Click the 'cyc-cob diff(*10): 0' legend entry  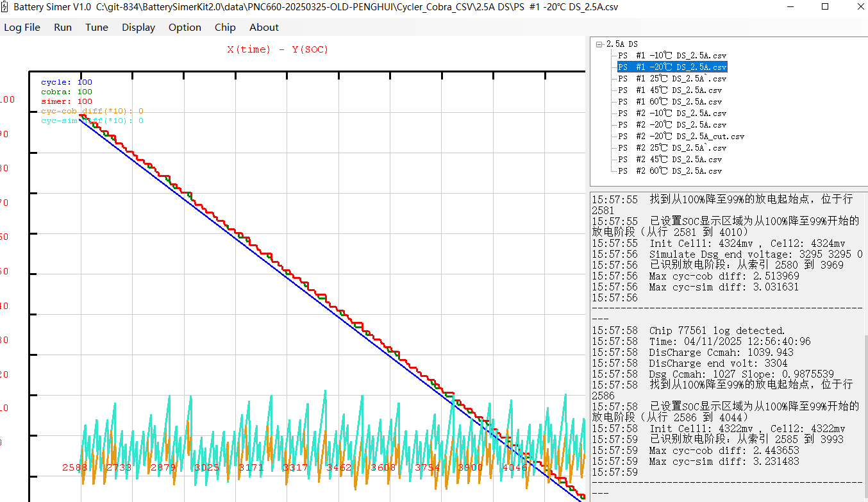(92, 111)
